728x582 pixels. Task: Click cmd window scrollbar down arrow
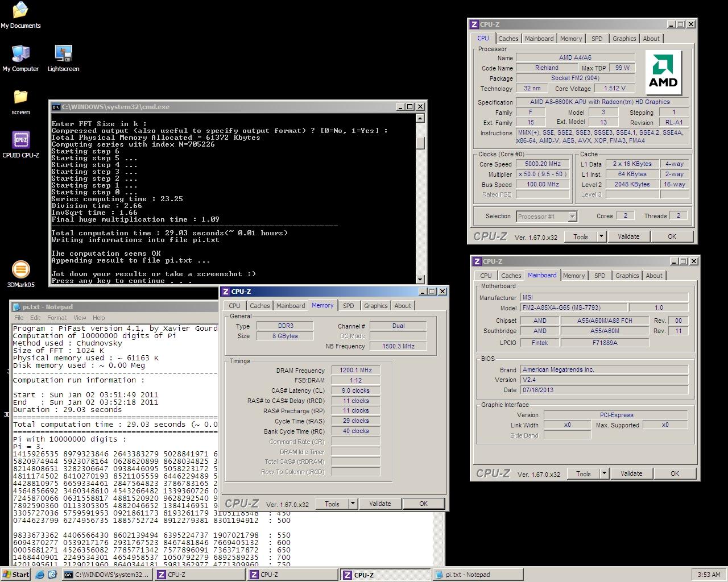coord(420,279)
